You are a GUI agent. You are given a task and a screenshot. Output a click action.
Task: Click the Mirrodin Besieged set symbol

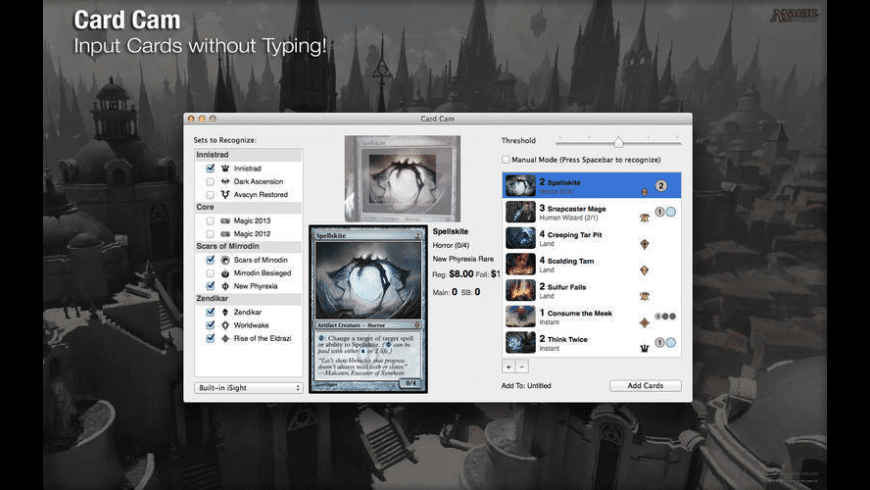click(225, 273)
